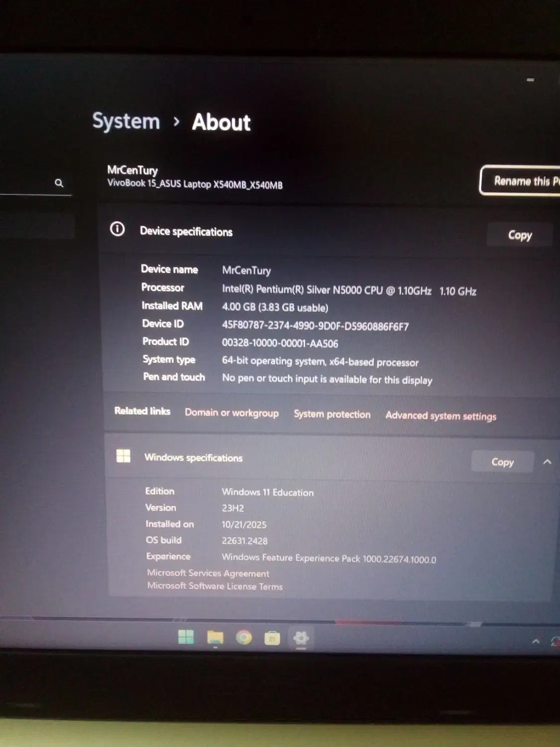560x747 pixels.
Task: Click the OS build 22631.2428 value
Action: (244, 541)
